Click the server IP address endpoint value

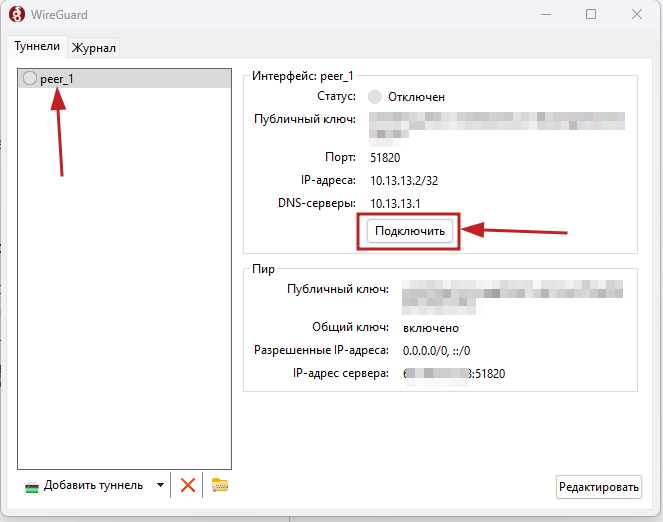pos(454,374)
